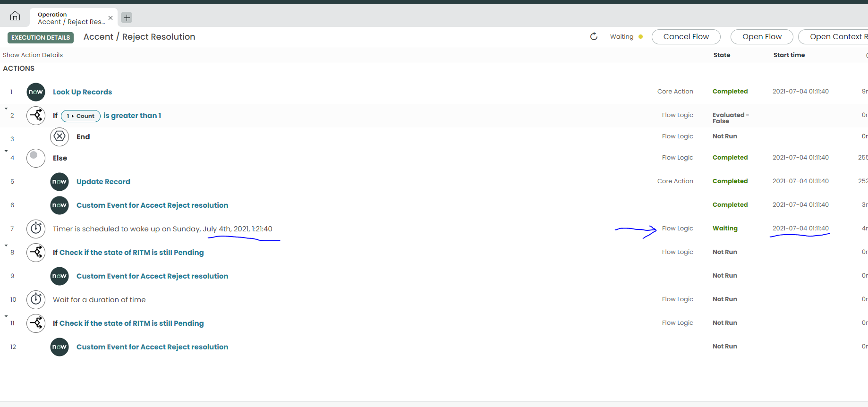Image resolution: width=868 pixels, height=407 pixels.
Task: Collapse the If Count action row 2
Action: 6,109
